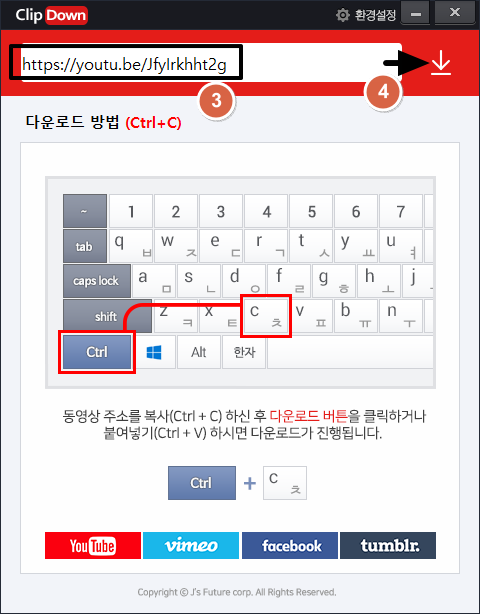This screenshot has width=480, height=614.
Task: Click the white download arrow icon
Action: click(x=441, y=63)
